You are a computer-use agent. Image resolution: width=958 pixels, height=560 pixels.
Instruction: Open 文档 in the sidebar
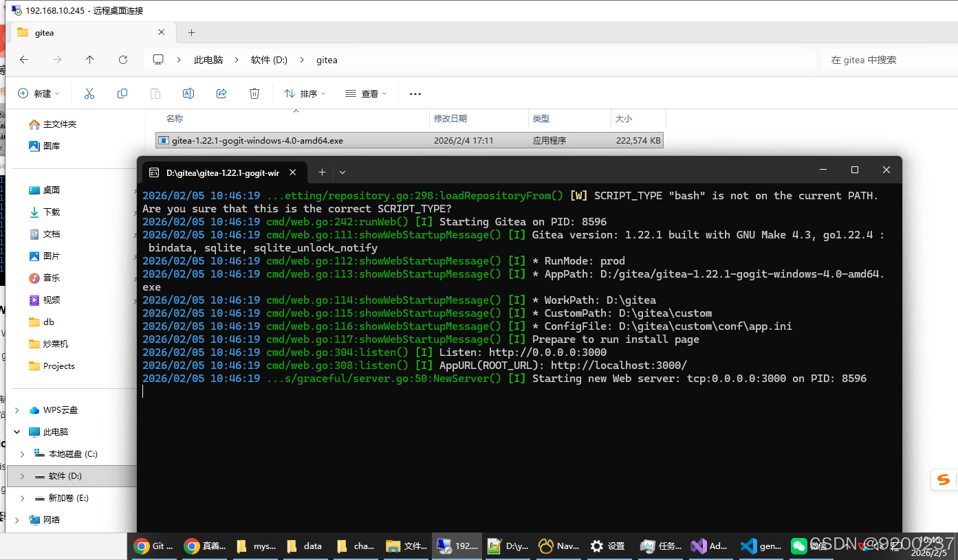[x=44, y=234]
